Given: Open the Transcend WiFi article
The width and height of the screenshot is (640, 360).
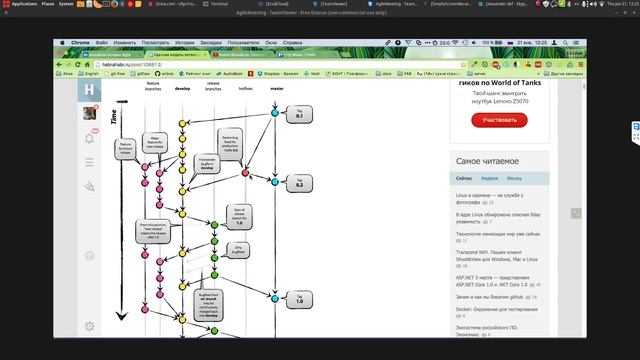Looking at the screenshot, I should tap(497, 256).
